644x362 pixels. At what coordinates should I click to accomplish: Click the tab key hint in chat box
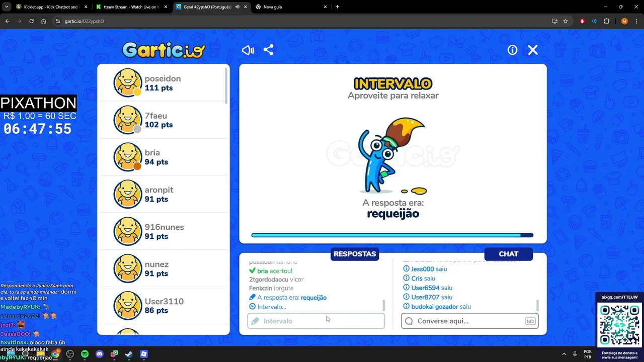(x=530, y=321)
